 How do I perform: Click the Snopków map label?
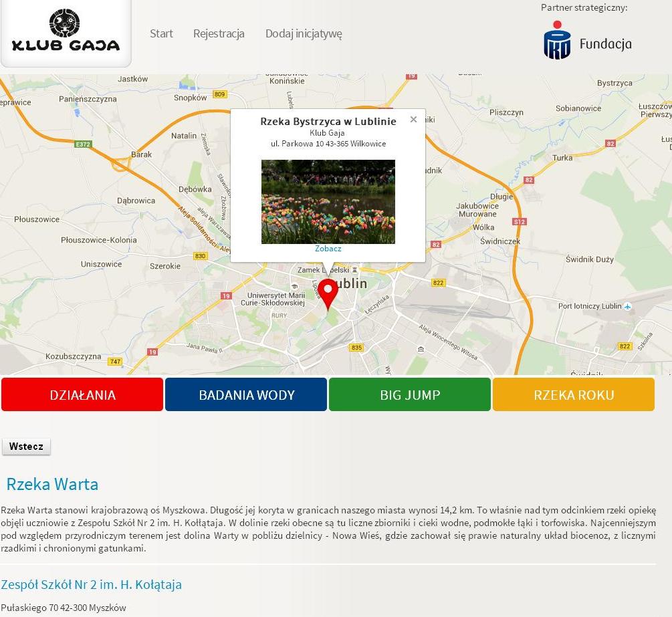click(190, 98)
